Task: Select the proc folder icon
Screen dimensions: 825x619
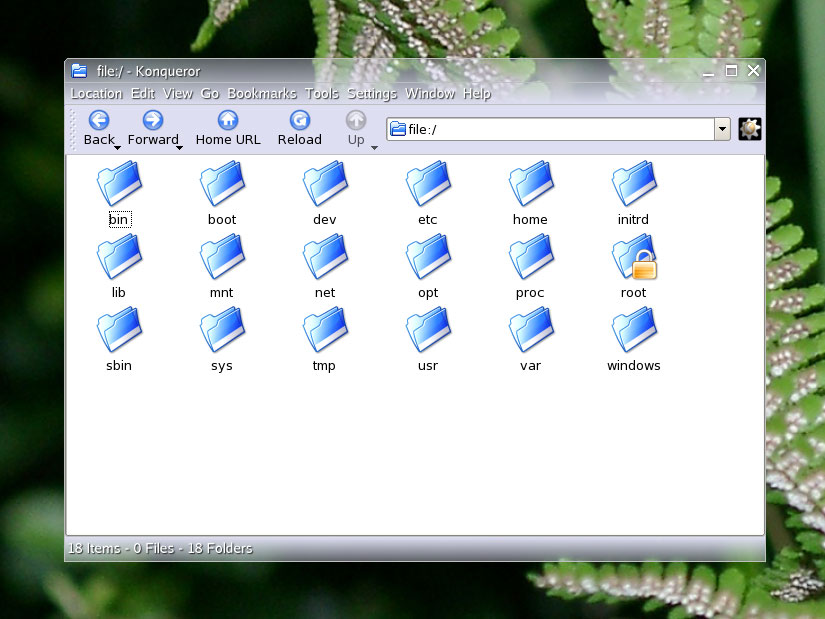Action: 531,256
